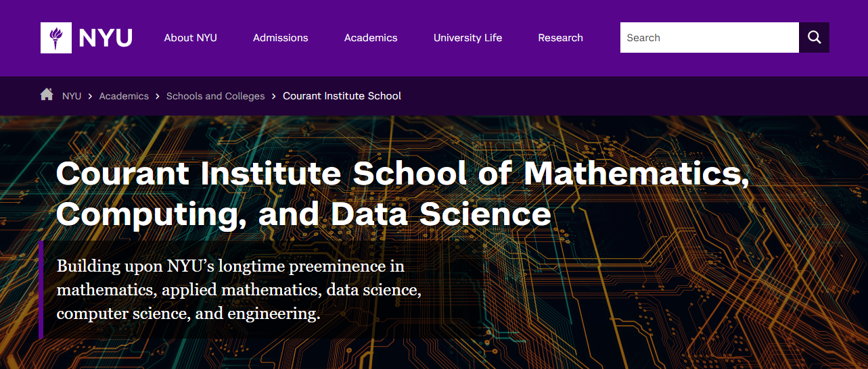Expand the University Life navigation menu

pos(467,38)
